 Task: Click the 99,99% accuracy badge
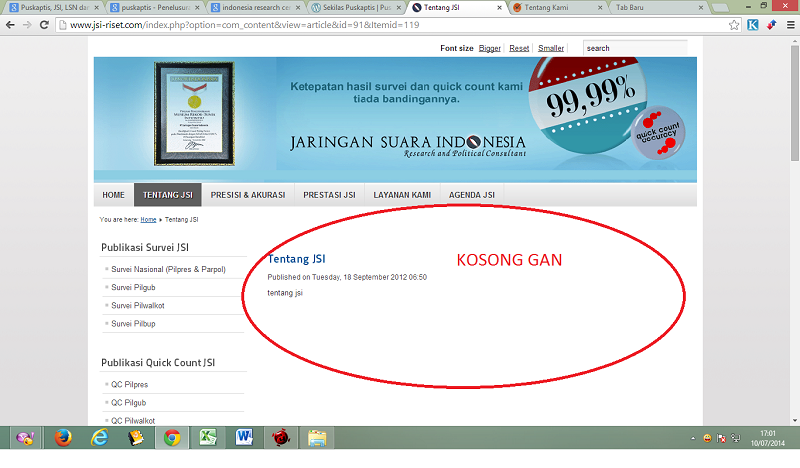[588, 105]
